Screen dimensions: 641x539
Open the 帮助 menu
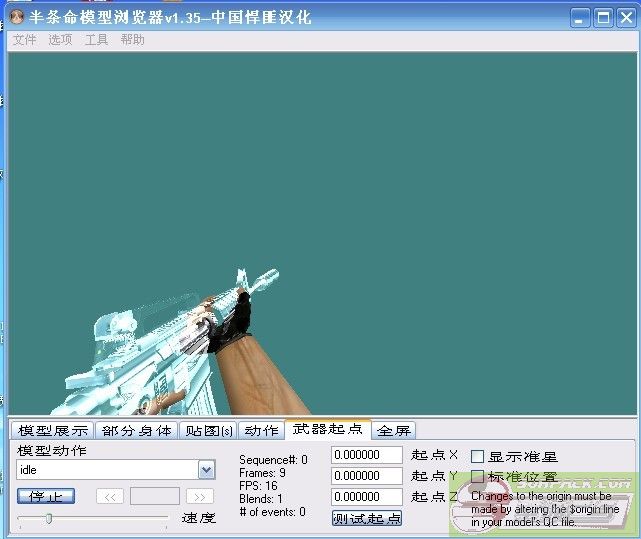point(133,40)
